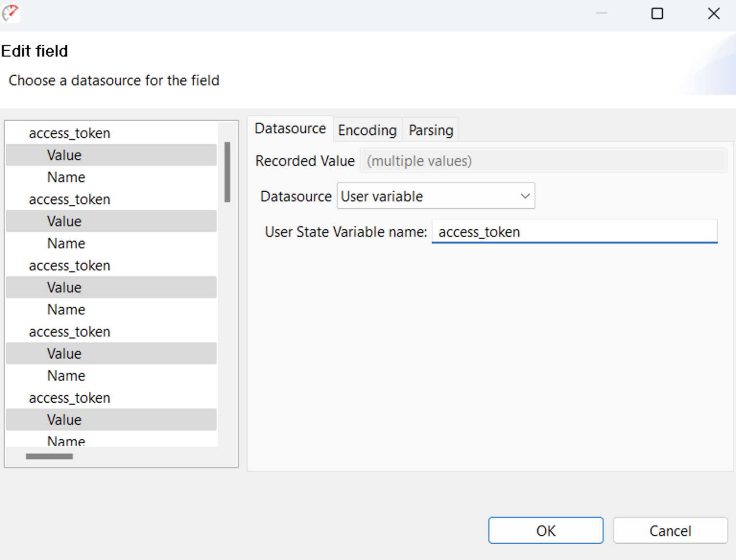736x560 pixels.
Task: Select the topmost Value row in the list
Action: point(111,155)
